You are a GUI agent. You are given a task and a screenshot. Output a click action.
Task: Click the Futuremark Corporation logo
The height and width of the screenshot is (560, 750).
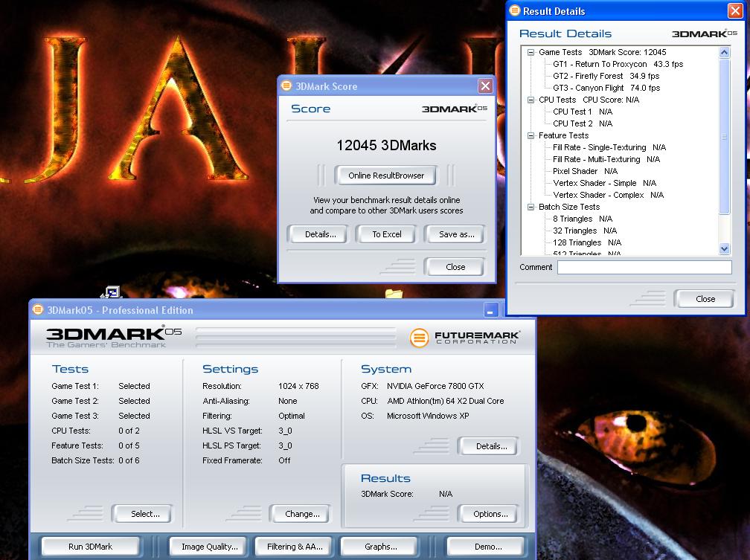(464, 338)
